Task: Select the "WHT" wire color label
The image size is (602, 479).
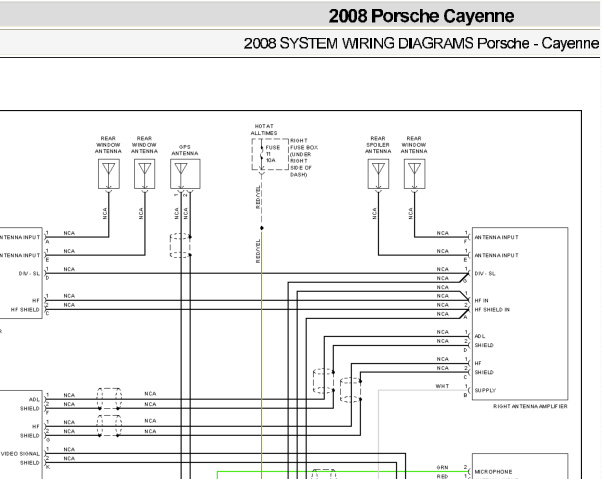Action: coord(442,386)
